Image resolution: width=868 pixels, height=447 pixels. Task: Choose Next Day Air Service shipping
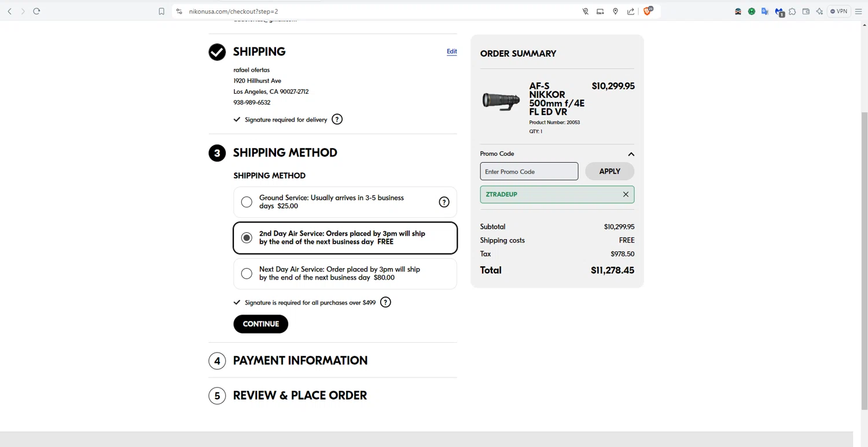pyautogui.click(x=247, y=273)
